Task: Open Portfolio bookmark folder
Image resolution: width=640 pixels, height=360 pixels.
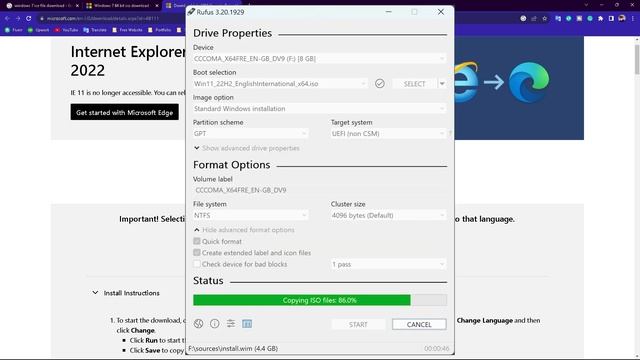Action: pyautogui.click(x=159, y=30)
